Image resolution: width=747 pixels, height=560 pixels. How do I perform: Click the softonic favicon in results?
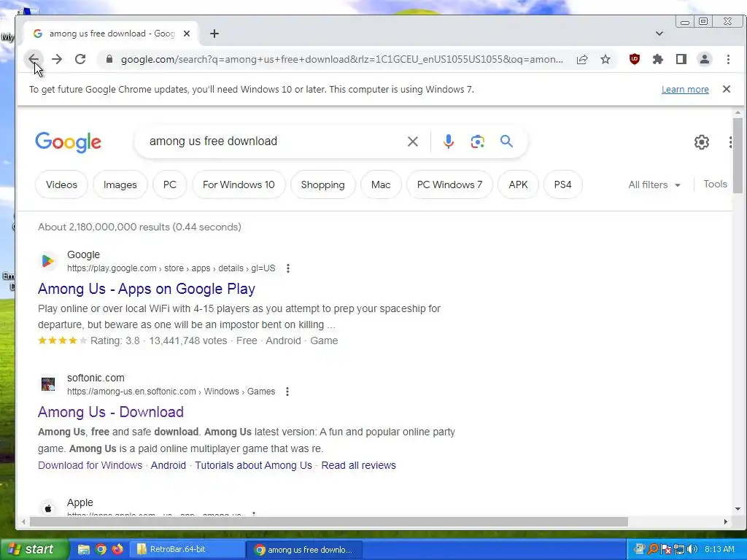(x=47, y=384)
